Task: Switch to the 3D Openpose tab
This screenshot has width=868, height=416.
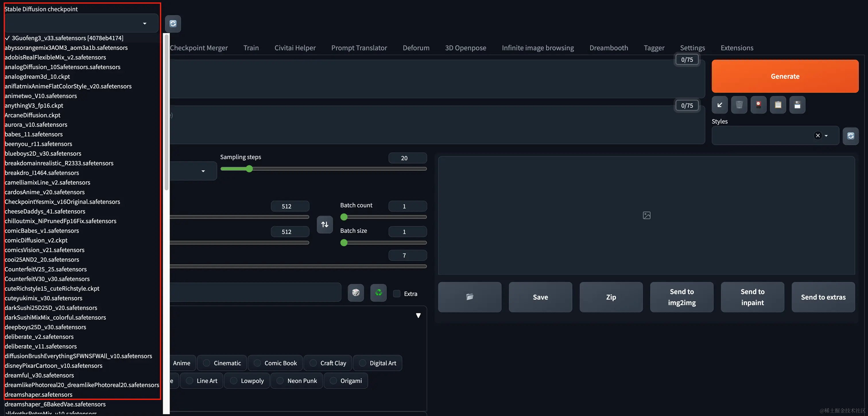Action: 465,48
